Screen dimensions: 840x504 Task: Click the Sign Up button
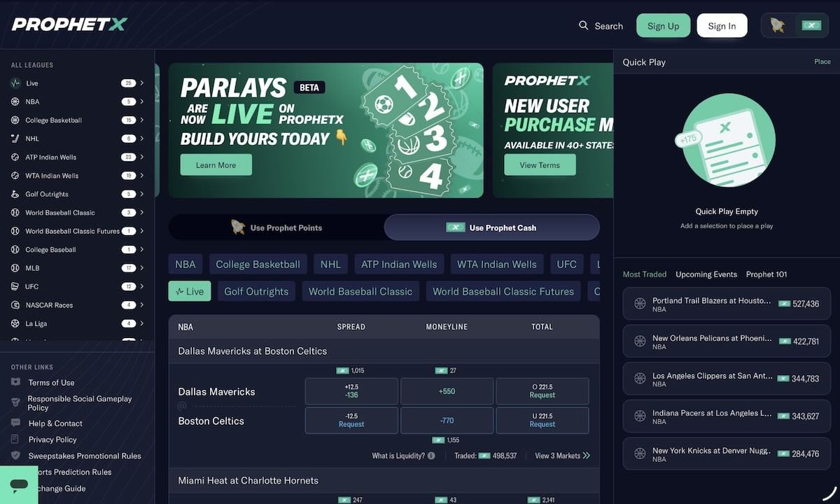click(x=663, y=26)
